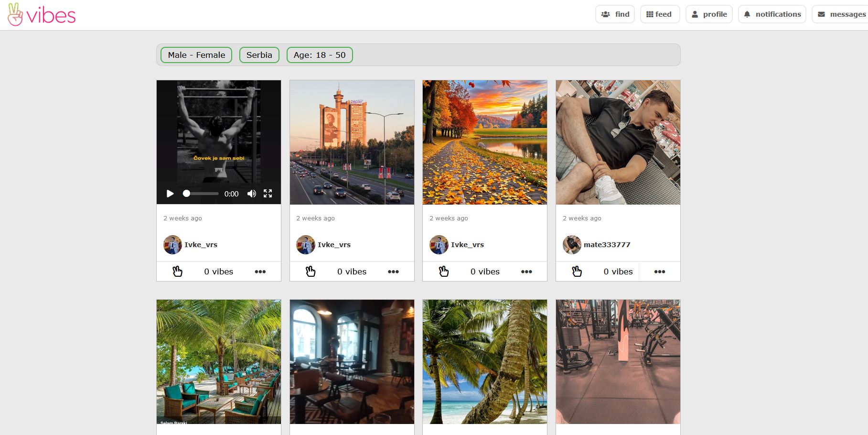Screen dimensions: 868x435
Task: Click Ivke_vrs avatar on tower photo post
Action: pyautogui.click(x=306, y=245)
